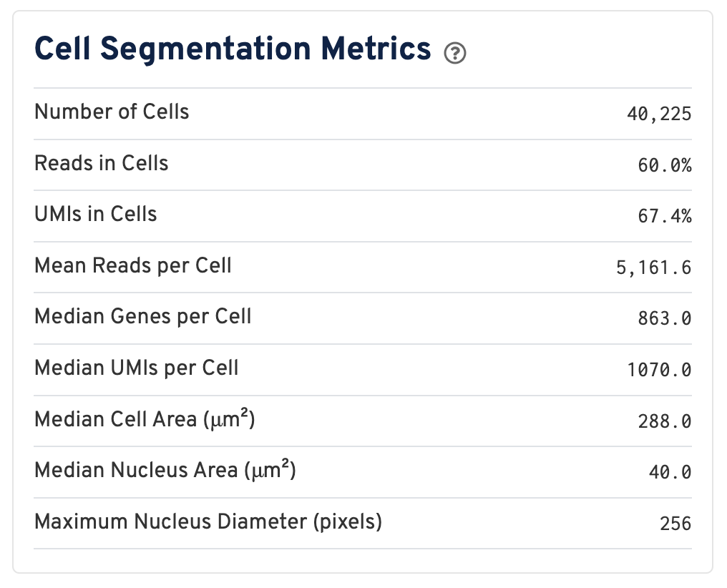Select the Mean Reads per Cell label
Viewport: 727px width, 588px height.
(133, 266)
